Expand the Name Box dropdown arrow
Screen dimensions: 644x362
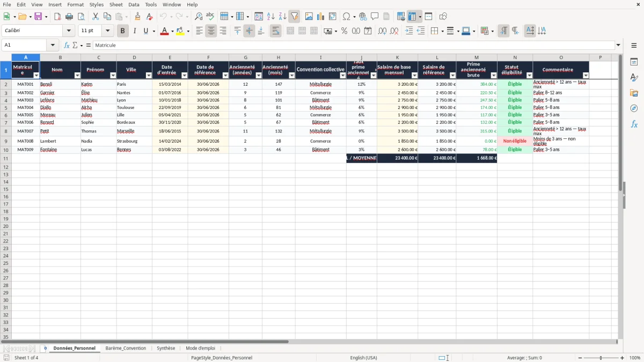pyautogui.click(x=53, y=45)
